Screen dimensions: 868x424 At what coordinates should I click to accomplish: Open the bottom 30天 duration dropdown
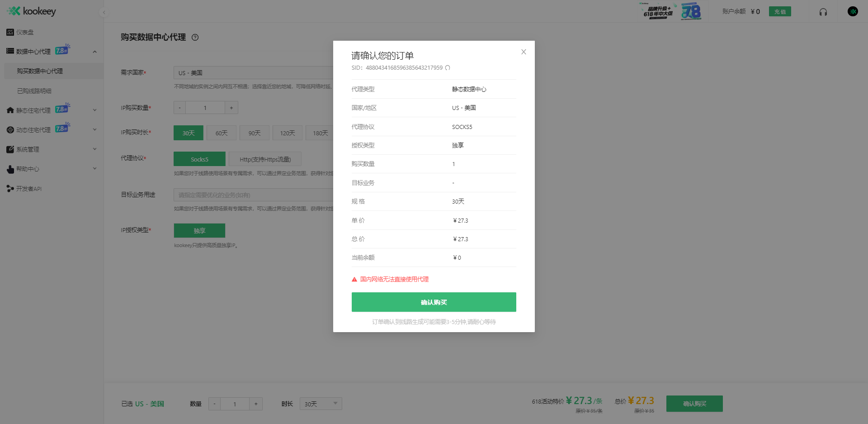click(321, 403)
